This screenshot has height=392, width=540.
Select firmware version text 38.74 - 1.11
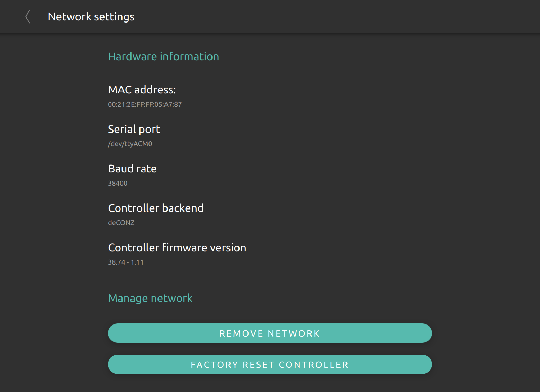[126, 262]
